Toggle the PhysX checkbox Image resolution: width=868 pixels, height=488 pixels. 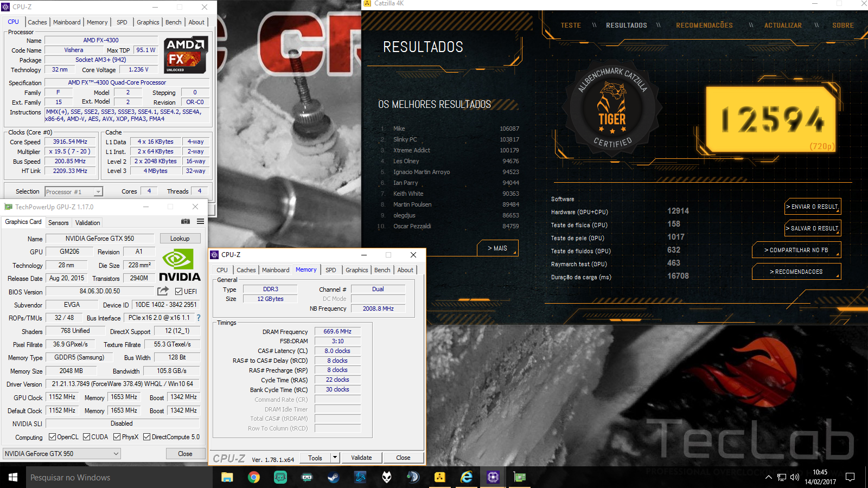(x=117, y=436)
